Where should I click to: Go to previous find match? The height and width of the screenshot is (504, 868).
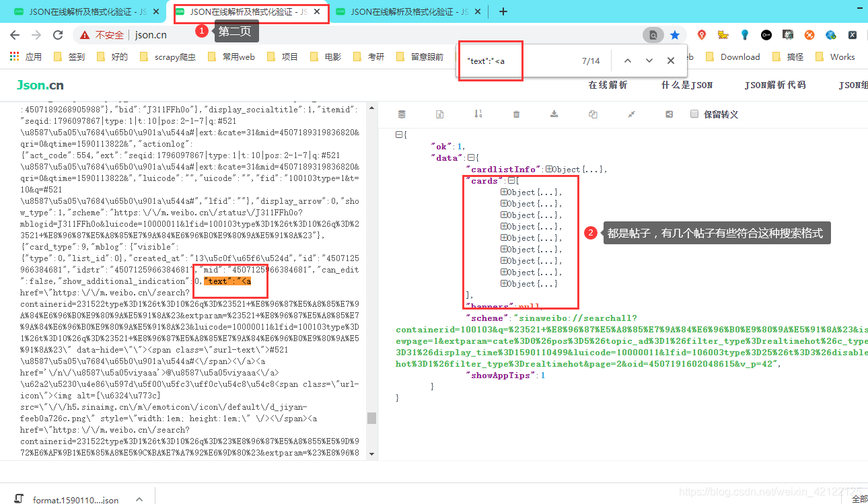pyautogui.click(x=628, y=61)
